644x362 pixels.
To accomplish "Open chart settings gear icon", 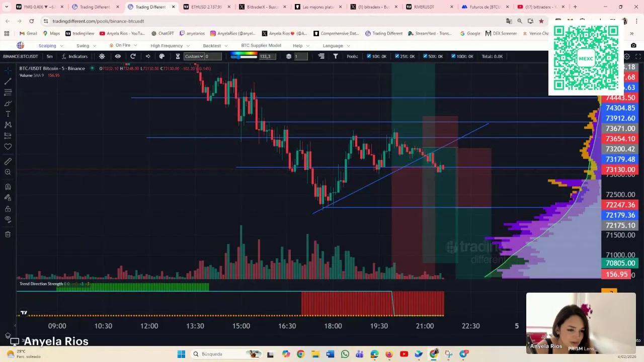I will coord(102,56).
